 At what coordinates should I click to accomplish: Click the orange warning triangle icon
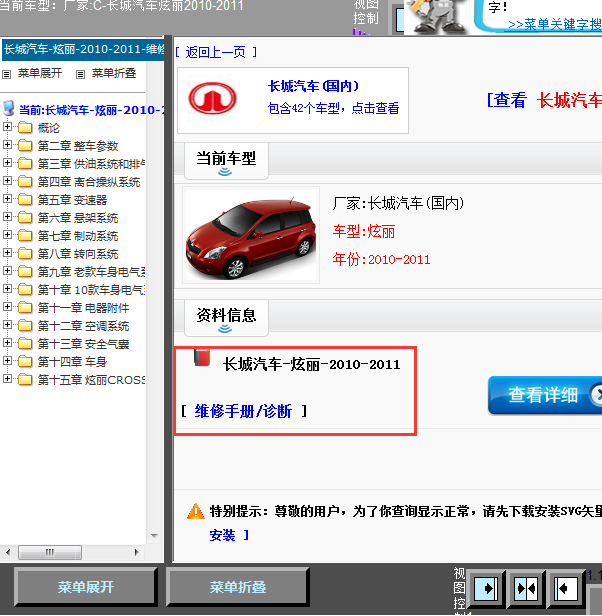point(195,511)
